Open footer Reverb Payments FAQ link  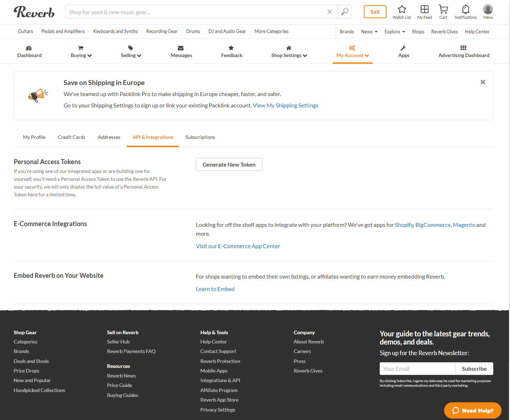(x=131, y=351)
